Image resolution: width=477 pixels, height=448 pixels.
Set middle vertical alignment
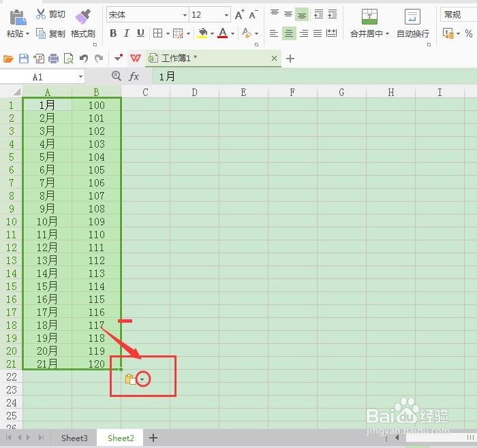click(288, 14)
